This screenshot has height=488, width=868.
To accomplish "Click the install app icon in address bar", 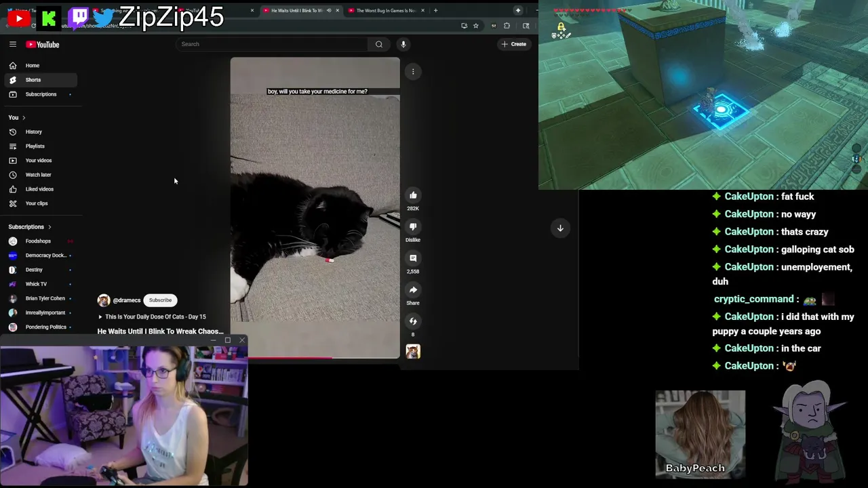I will [464, 26].
